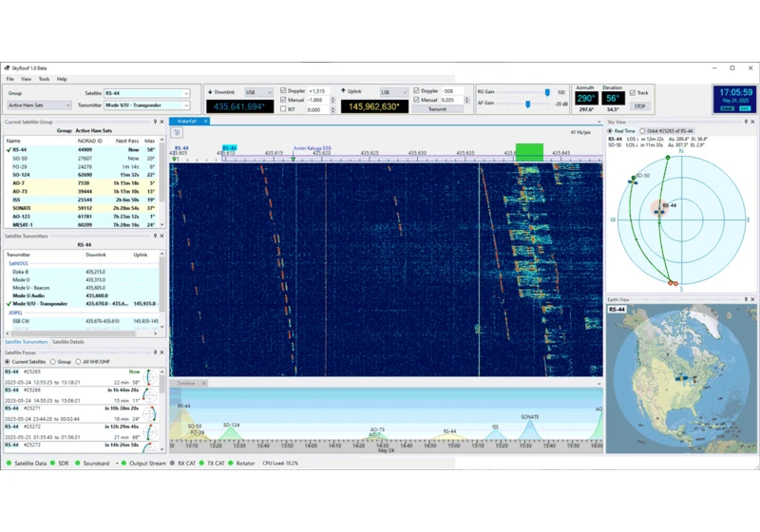760x532 pixels.
Task: Sort satellites by the NORAD ID column
Action: click(89, 141)
